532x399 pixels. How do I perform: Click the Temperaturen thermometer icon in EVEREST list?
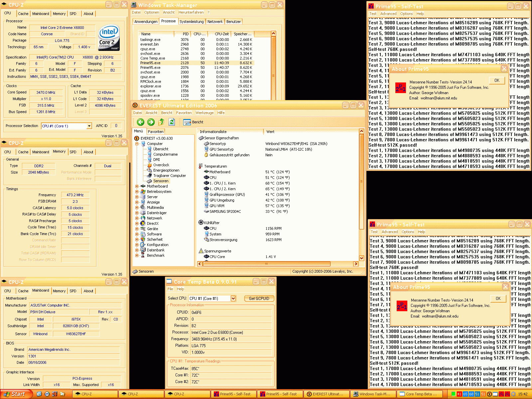tap(201, 166)
